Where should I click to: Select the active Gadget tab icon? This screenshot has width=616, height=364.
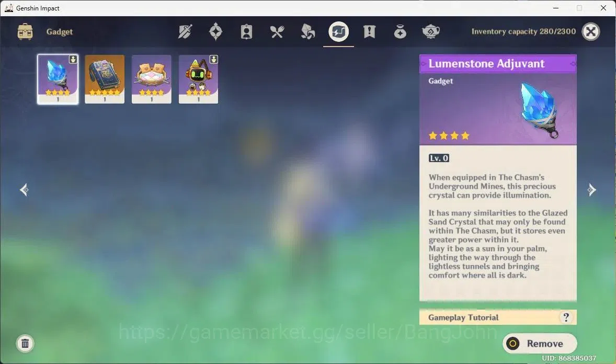point(339,32)
